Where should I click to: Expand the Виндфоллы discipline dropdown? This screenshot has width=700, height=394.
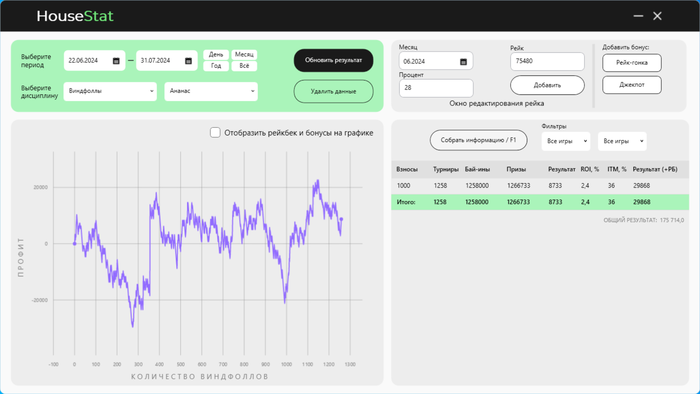click(110, 91)
